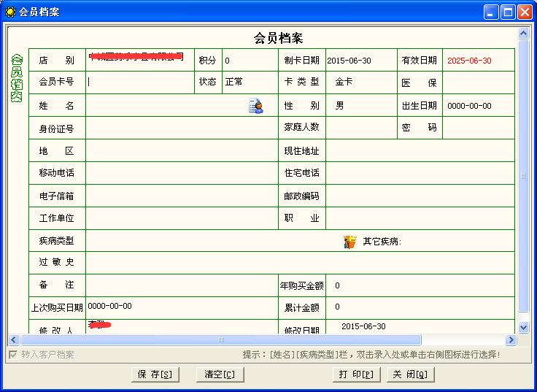Click the 移动电话 input field
This screenshot has width=537, height=392.
180,174
